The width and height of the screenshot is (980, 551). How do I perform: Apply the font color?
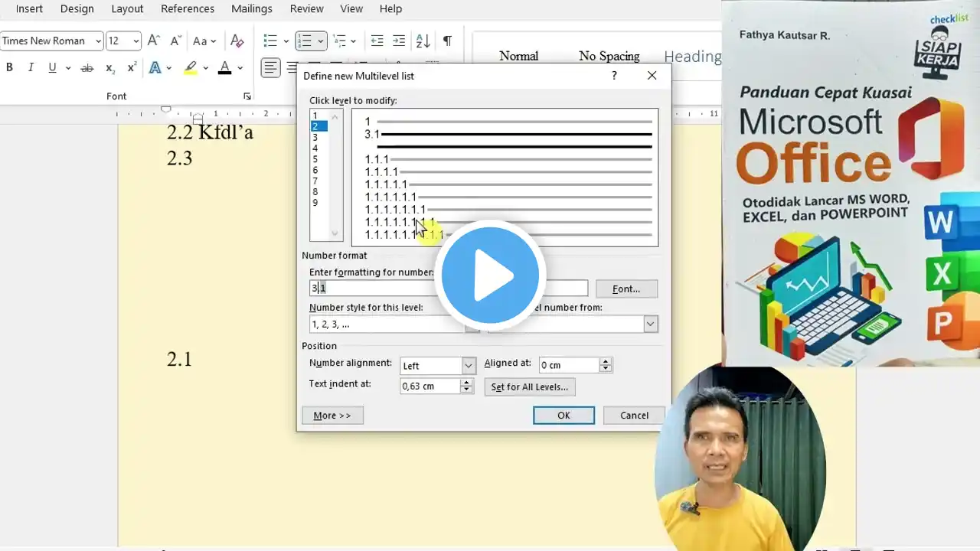point(224,67)
